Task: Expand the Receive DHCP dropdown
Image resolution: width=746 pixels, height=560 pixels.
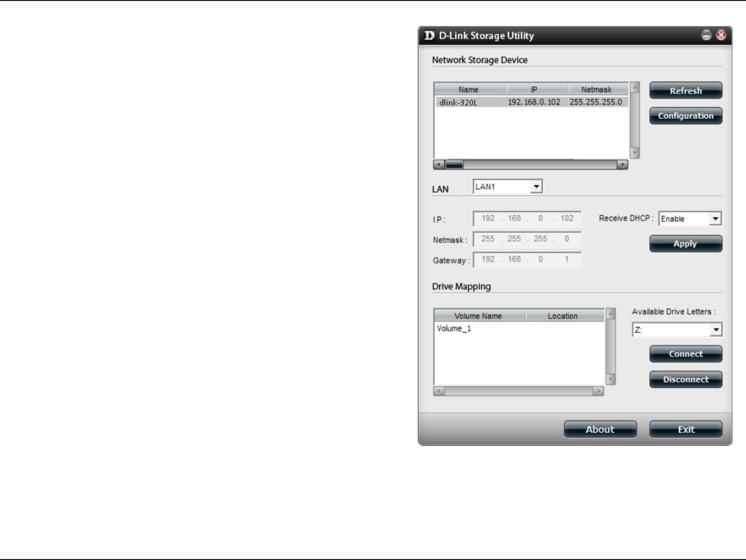Action: (x=715, y=219)
